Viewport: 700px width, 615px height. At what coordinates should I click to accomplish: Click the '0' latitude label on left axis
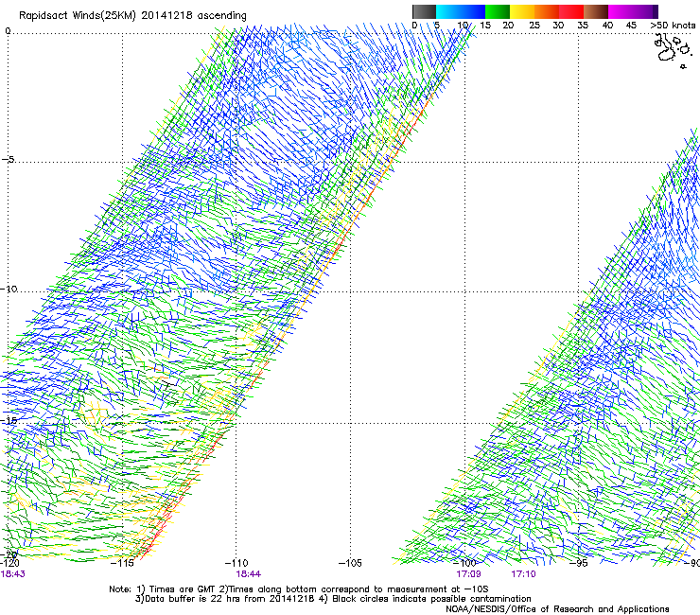pos(8,31)
